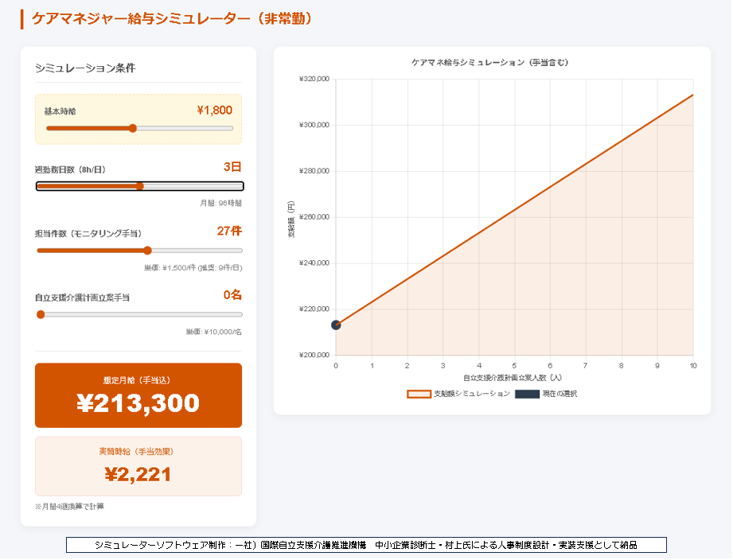Click the 実質時給 ¥2,221 result card
Viewport: 733px width, 560px height.
click(138, 466)
